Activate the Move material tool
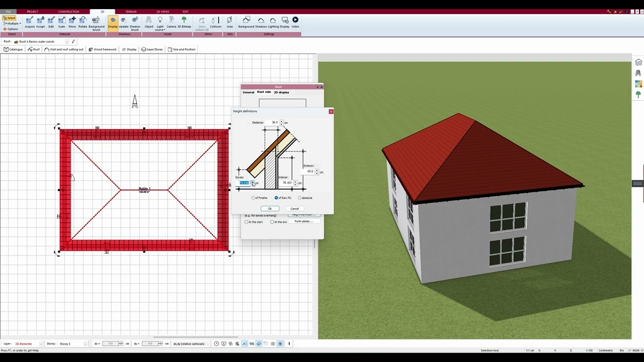 click(72, 22)
